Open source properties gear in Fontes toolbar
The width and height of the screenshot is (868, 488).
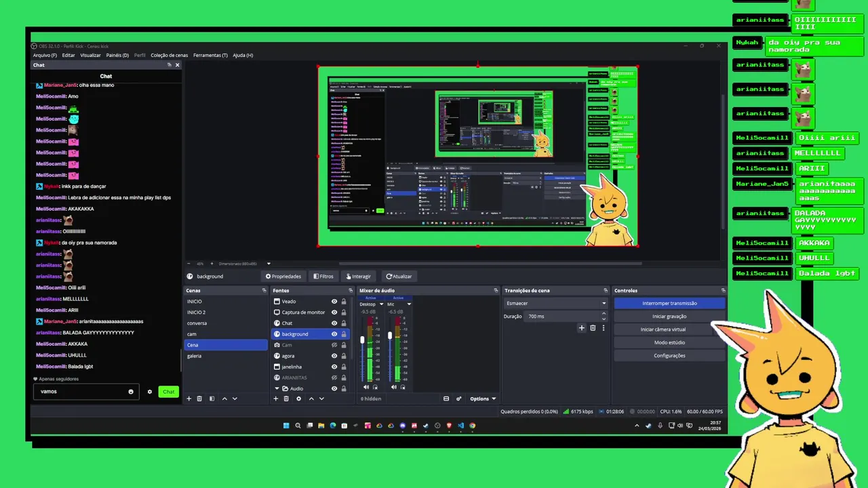(x=298, y=399)
